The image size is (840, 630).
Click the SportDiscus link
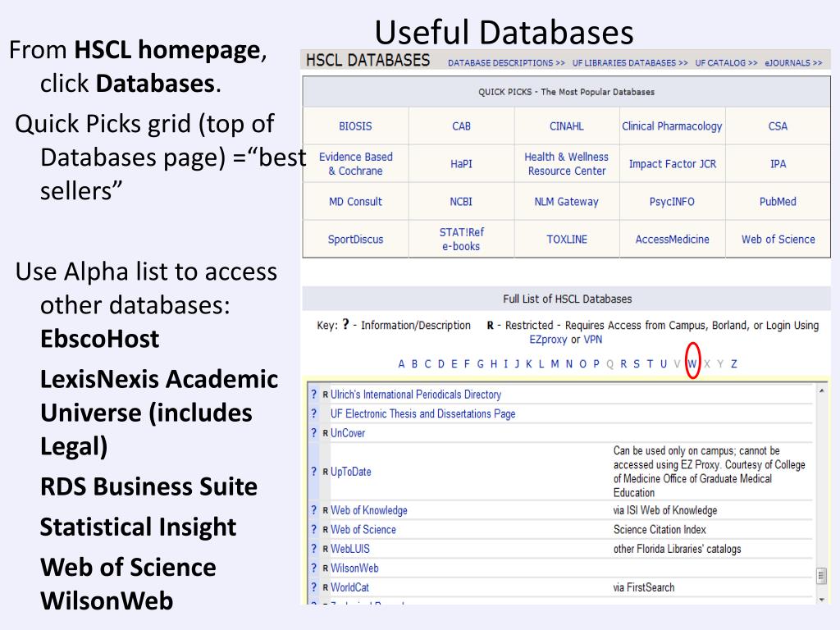coord(355,240)
